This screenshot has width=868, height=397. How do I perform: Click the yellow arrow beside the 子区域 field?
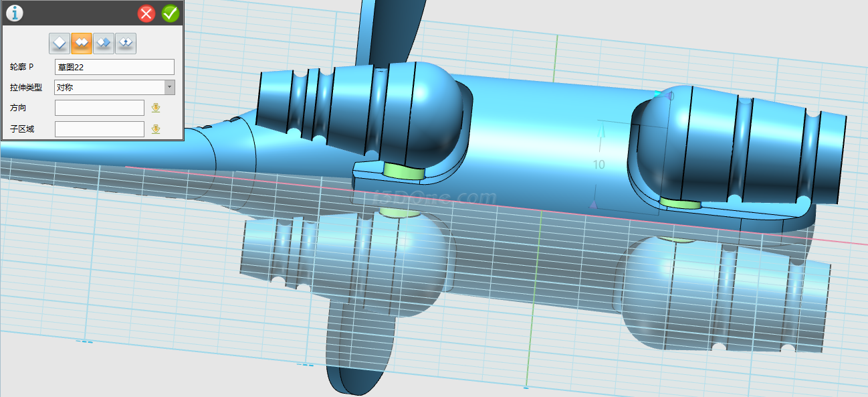[x=156, y=129]
